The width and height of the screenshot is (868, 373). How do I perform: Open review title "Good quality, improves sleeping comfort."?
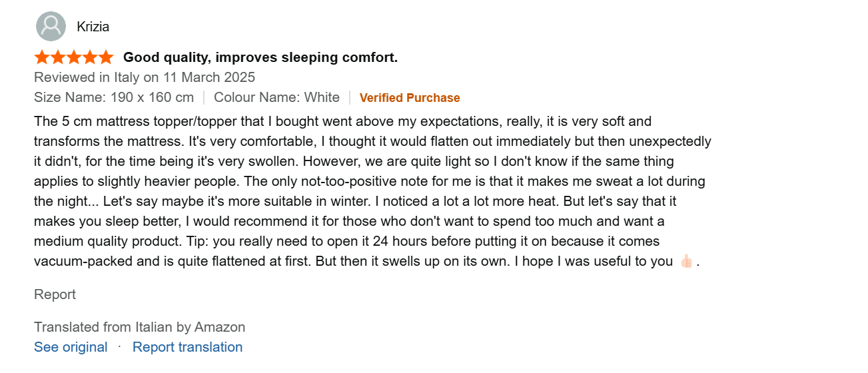pyautogui.click(x=260, y=57)
